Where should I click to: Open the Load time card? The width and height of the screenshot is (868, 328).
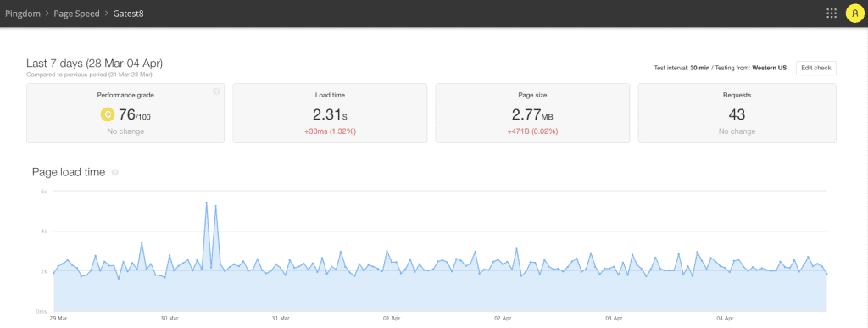pyautogui.click(x=330, y=114)
